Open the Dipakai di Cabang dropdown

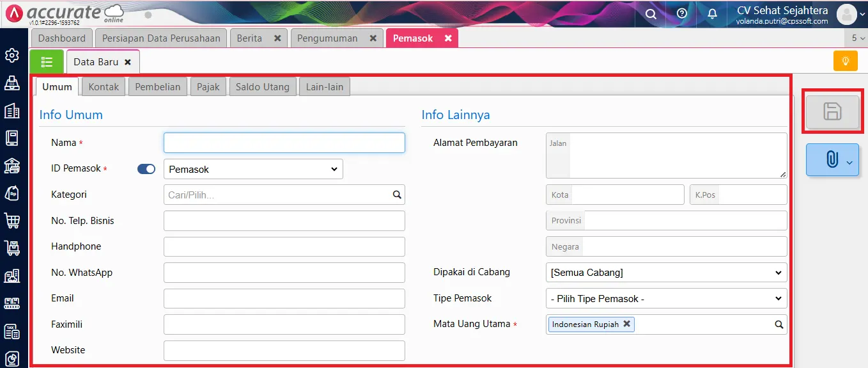pyautogui.click(x=666, y=273)
